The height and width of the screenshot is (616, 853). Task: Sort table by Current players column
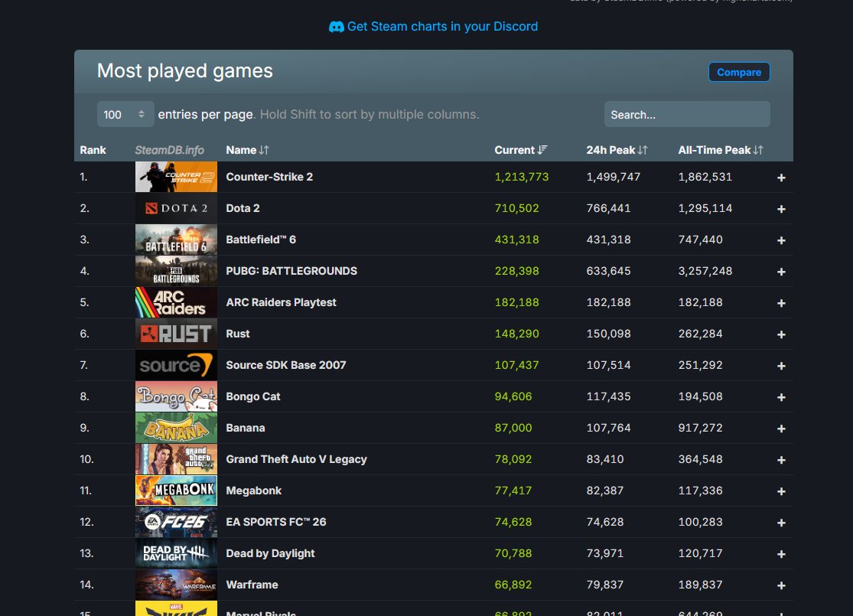click(x=521, y=150)
